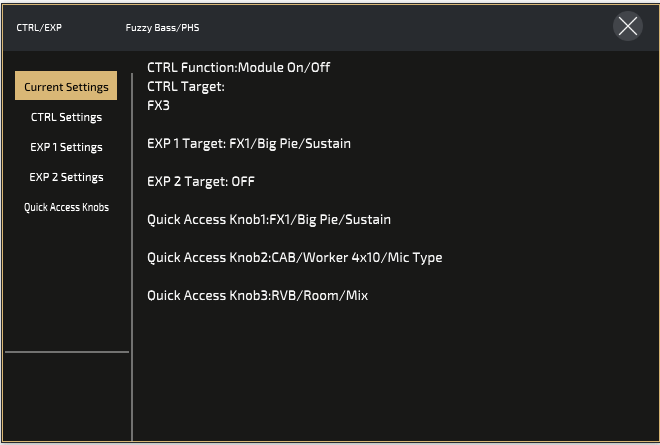Open the CTRL Settings tab
This screenshot has height=445, width=660.
tap(66, 117)
